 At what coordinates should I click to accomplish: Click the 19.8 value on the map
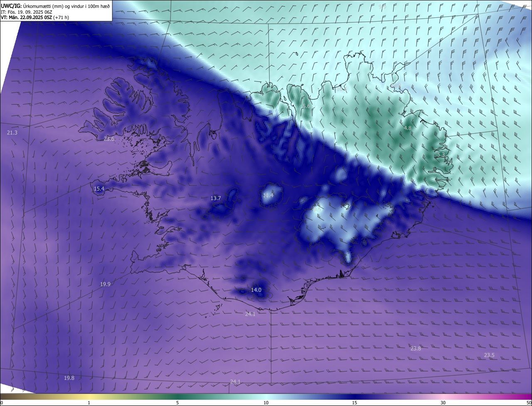(69, 378)
